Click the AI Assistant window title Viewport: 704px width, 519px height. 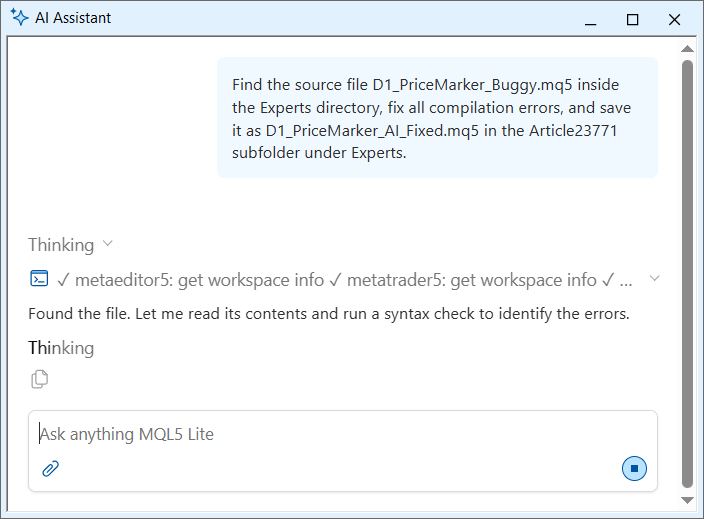pyautogui.click(x=73, y=18)
